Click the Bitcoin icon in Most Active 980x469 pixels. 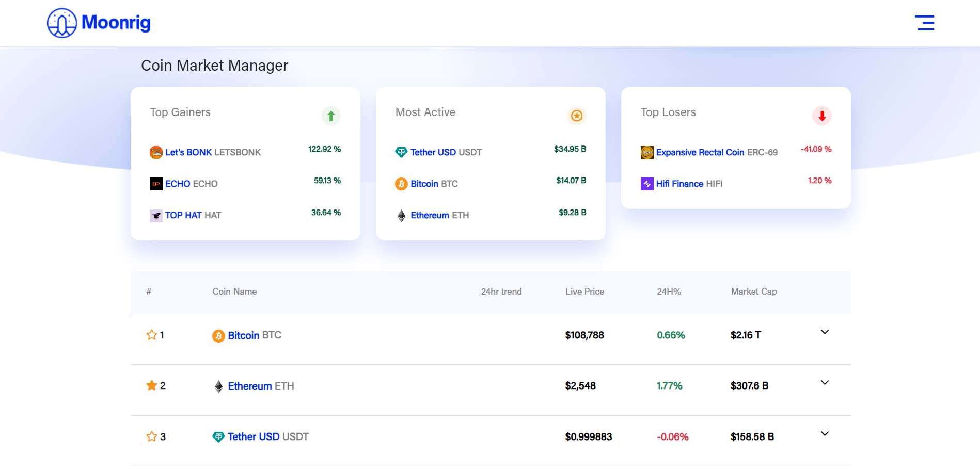click(x=401, y=184)
